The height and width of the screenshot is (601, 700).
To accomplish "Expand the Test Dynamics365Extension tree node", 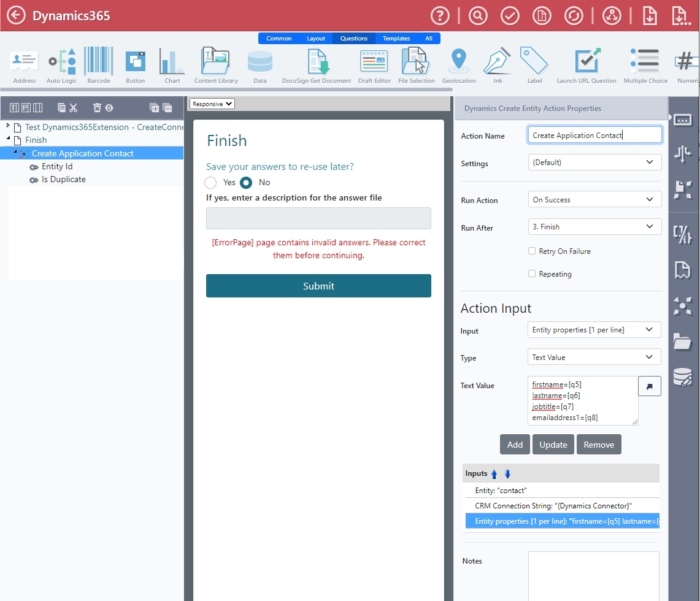I will click(x=8, y=126).
